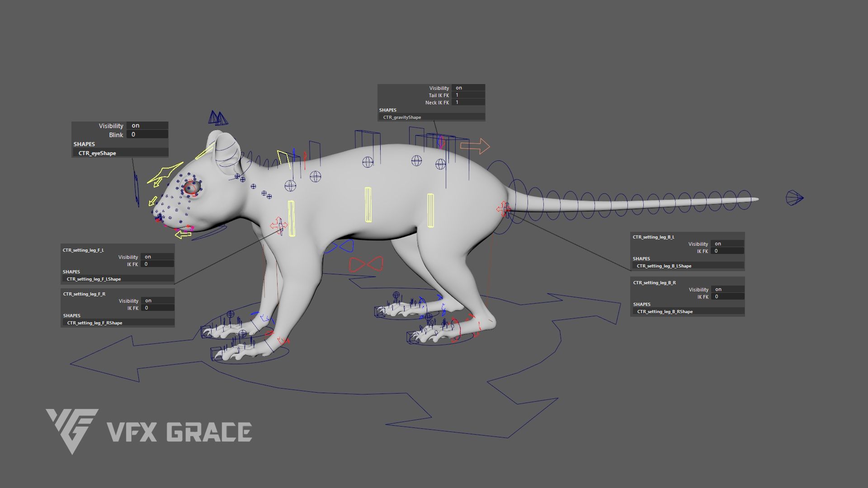This screenshot has width=868, height=488.
Task: Select the CTR_setting_leg_B_RShape entry
Action: [x=689, y=311]
